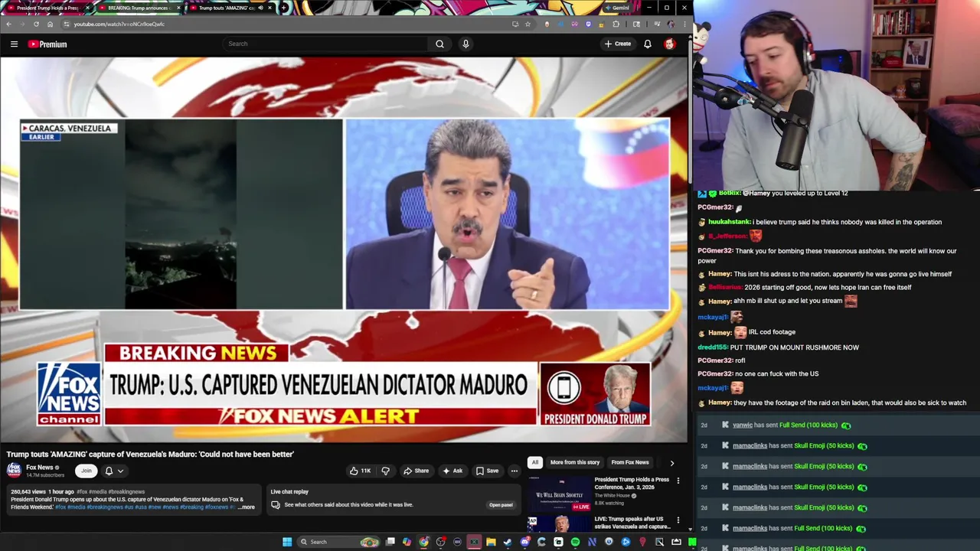Open Gemini from the browser title bar
Viewport: 980px width, 551px height.
[x=617, y=8]
